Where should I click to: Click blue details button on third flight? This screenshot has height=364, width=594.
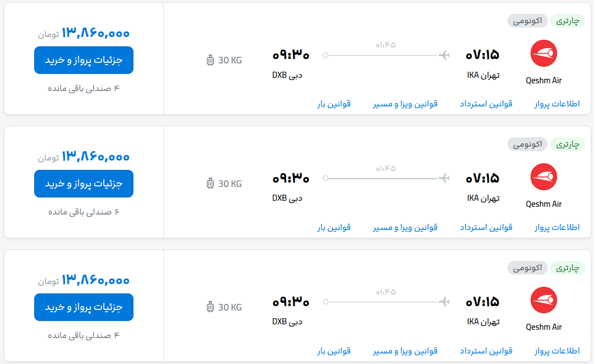pyautogui.click(x=84, y=307)
